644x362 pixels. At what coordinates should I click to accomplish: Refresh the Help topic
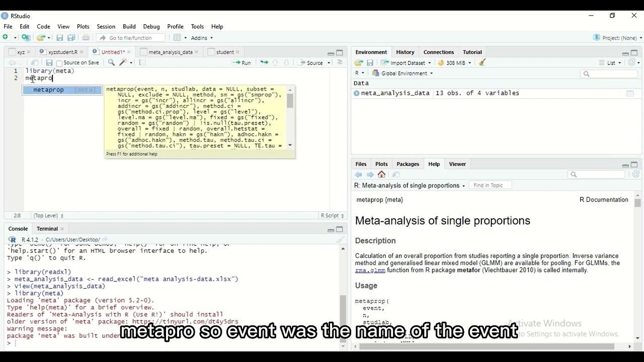pos(636,174)
